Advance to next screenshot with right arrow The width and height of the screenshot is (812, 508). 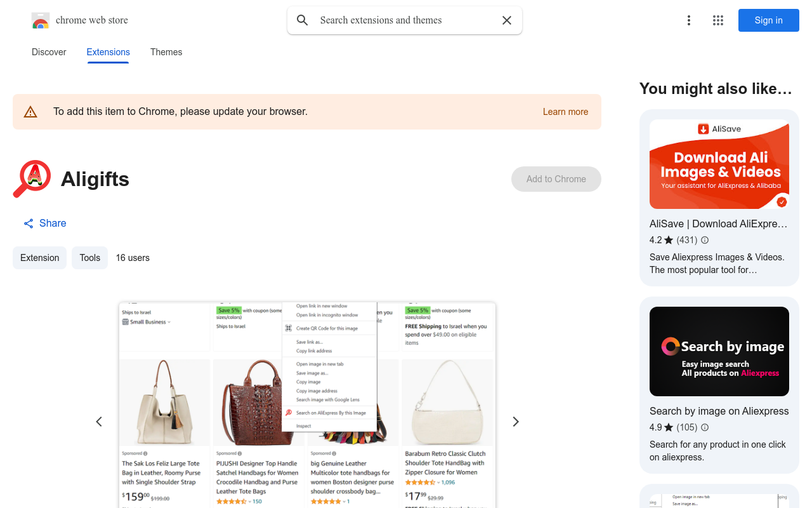[516, 422]
